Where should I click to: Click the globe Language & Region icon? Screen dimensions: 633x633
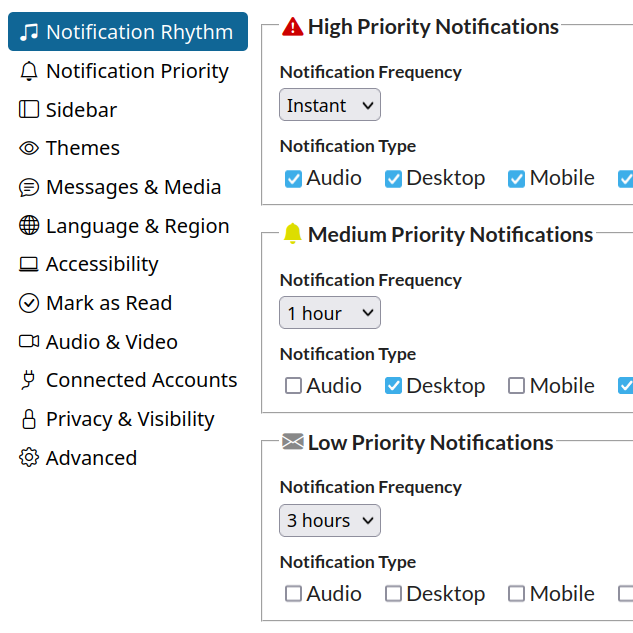29,226
